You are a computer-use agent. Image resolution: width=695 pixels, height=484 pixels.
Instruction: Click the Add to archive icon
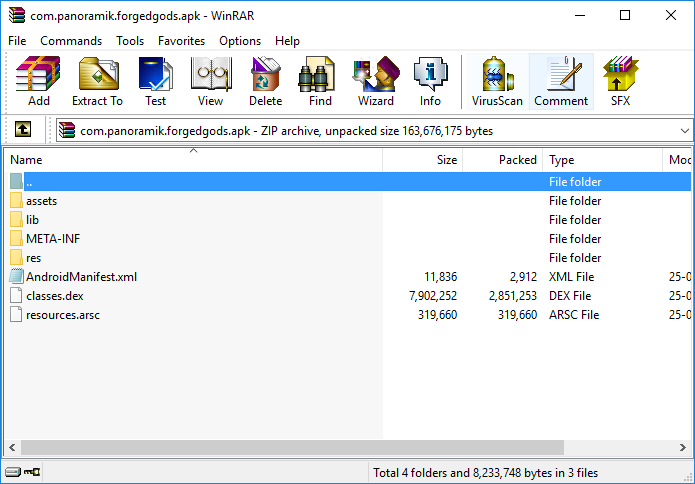(x=38, y=81)
